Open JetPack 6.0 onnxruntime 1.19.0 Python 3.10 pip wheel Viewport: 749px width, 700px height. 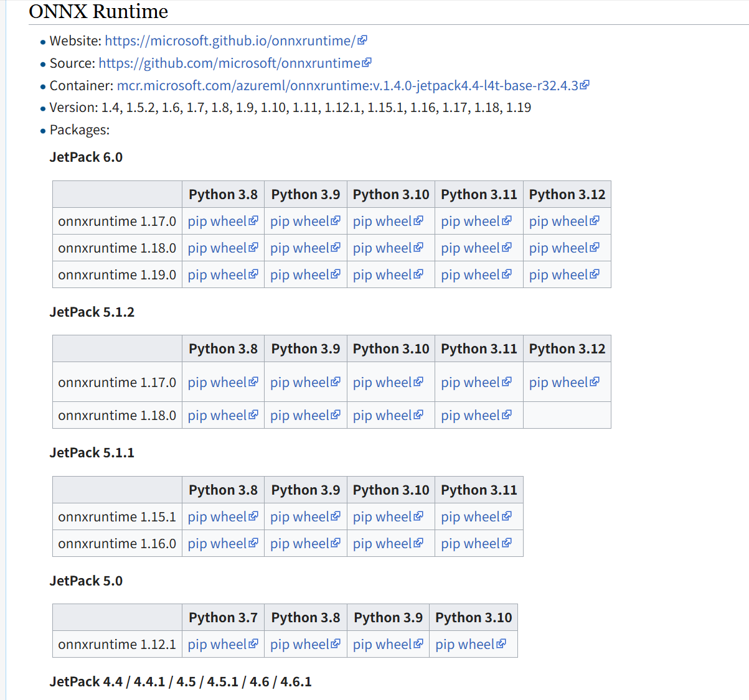click(x=388, y=275)
